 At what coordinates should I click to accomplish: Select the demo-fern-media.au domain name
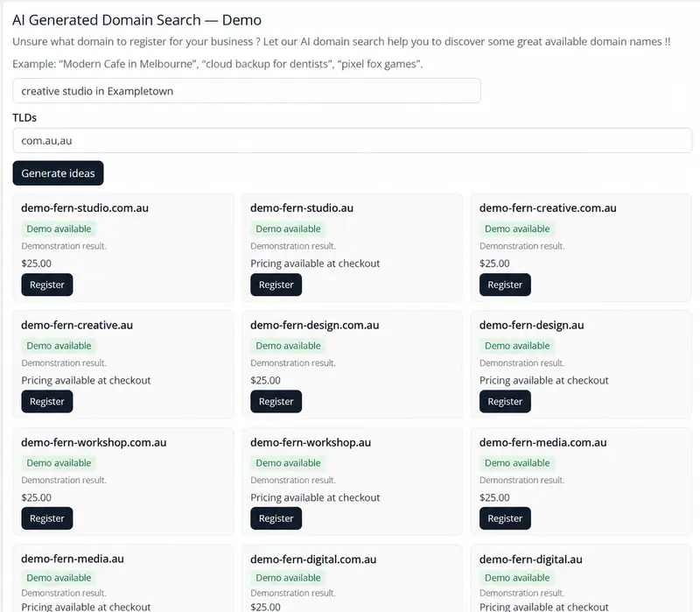click(73, 559)
